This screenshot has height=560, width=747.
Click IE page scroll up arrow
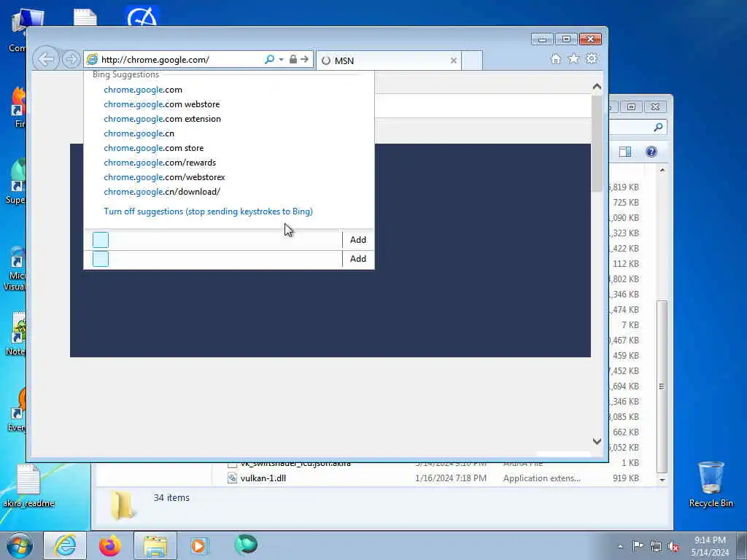click(x=597, y=87)
